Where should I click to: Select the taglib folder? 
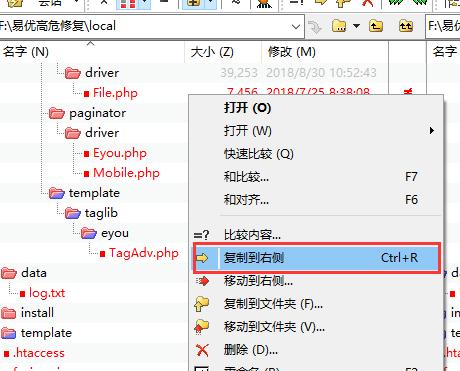pos(91,213)
